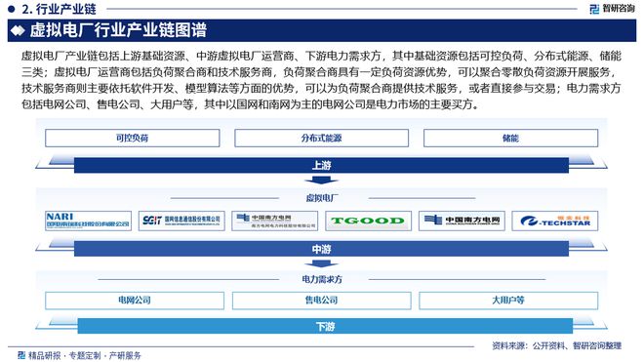Click the 虚拟电厂行业产业链图谱 title
The width and height of the screenshot is (644, 362).
point(118,30)
